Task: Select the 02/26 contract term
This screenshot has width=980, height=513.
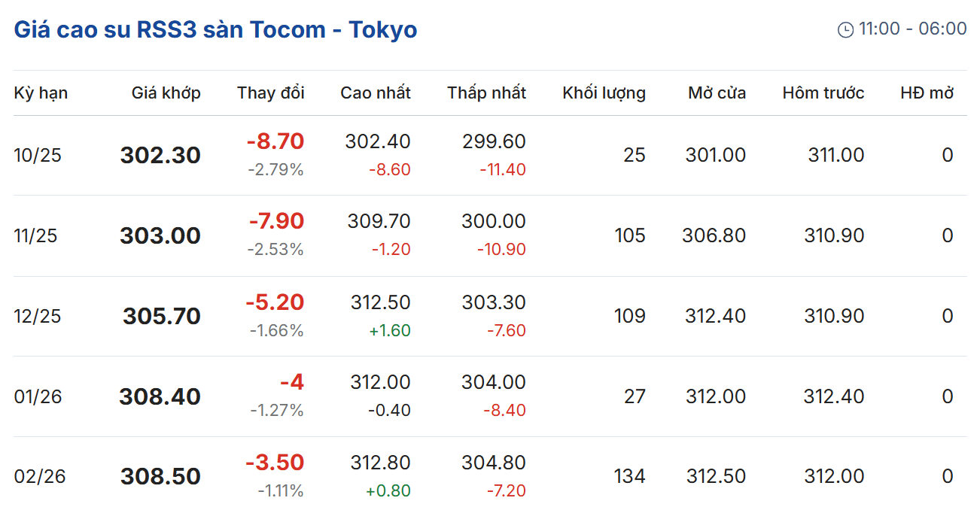Action: click(x=40, y=476)
